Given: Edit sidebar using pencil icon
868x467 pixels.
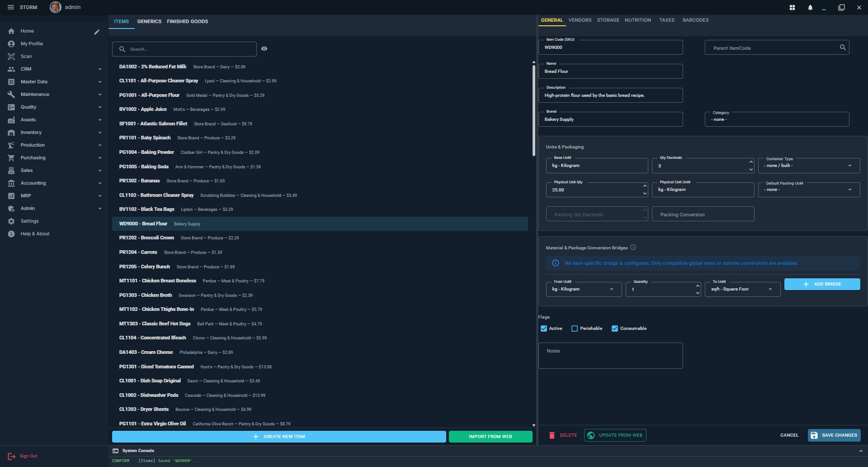Looking at the screenshot, I should click(x=97, y=32).
